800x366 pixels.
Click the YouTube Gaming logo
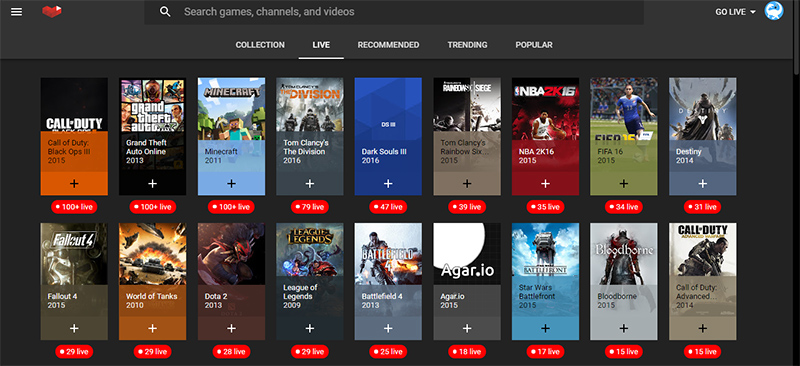(x=52, y=11)
